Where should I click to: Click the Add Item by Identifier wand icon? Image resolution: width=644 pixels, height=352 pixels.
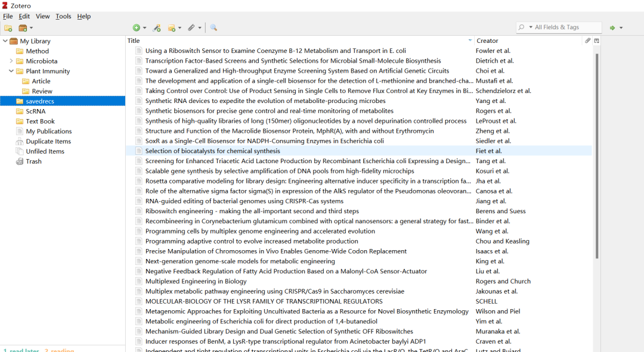point(157,28)
